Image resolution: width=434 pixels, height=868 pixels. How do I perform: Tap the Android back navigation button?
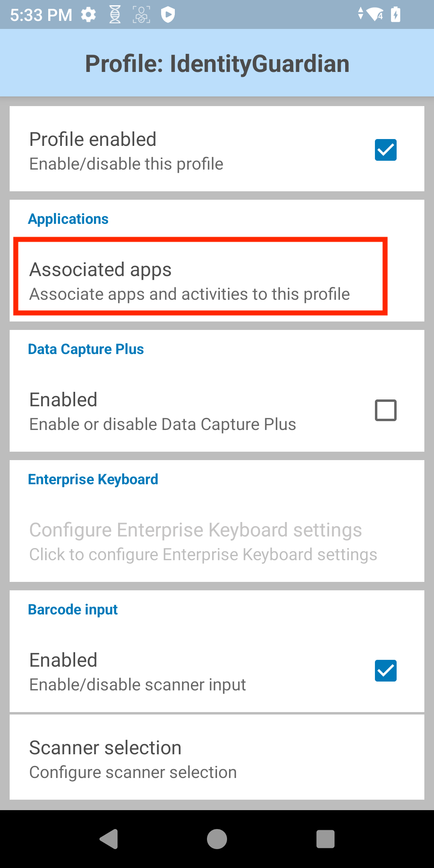coord(108,839)
